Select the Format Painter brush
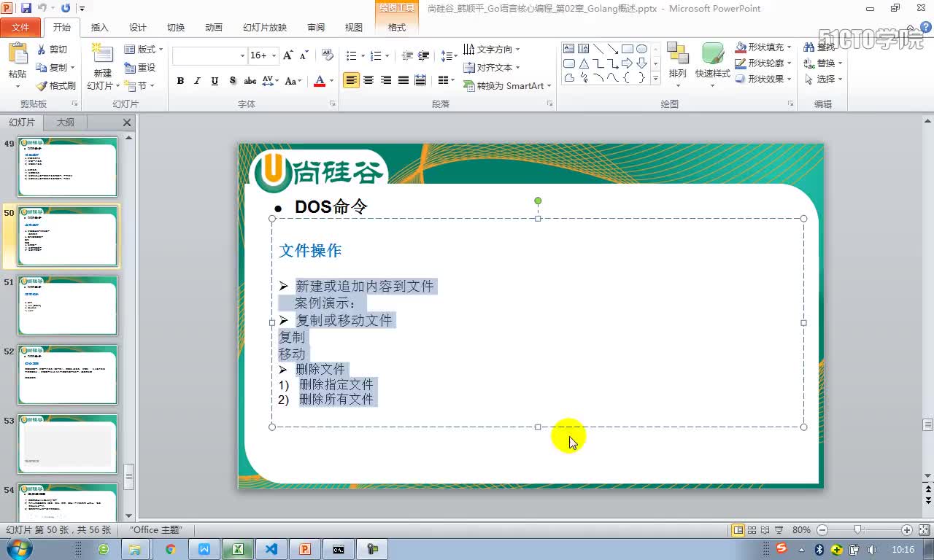The width and height of the screenshot is (934, 560). (x=42, y=86)
